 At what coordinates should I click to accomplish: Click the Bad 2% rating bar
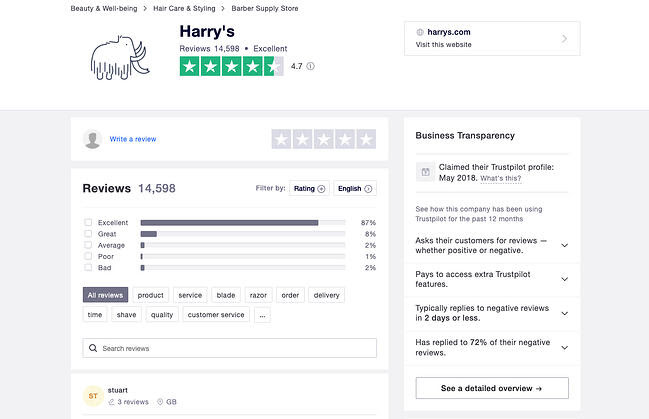click(x=243, y=268)
